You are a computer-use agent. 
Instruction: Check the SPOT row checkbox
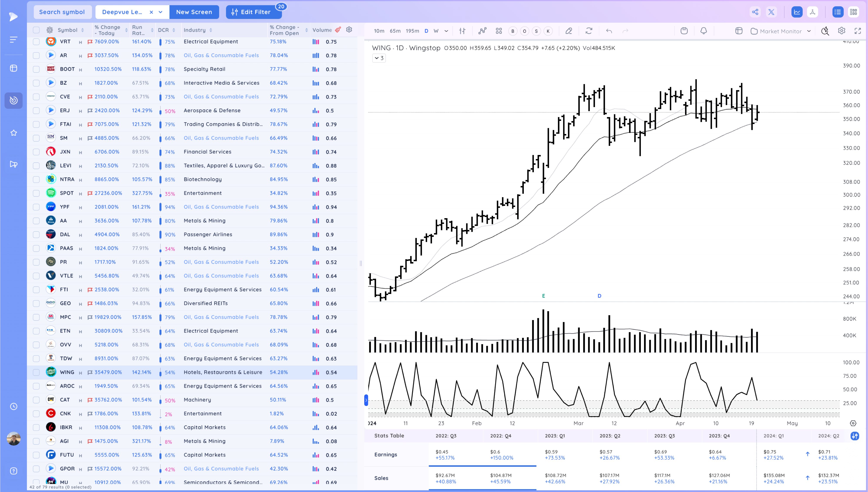coord(36,193)
